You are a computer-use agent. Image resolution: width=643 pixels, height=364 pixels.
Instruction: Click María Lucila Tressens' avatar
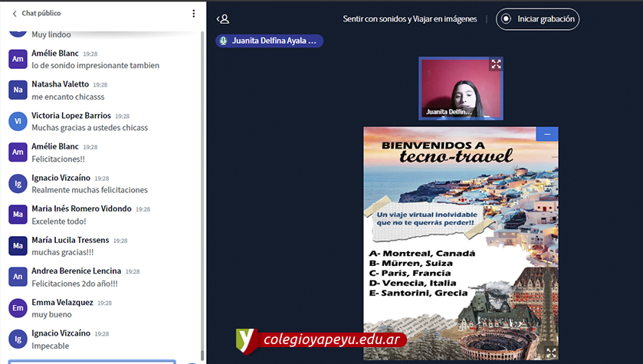(18, 245)
